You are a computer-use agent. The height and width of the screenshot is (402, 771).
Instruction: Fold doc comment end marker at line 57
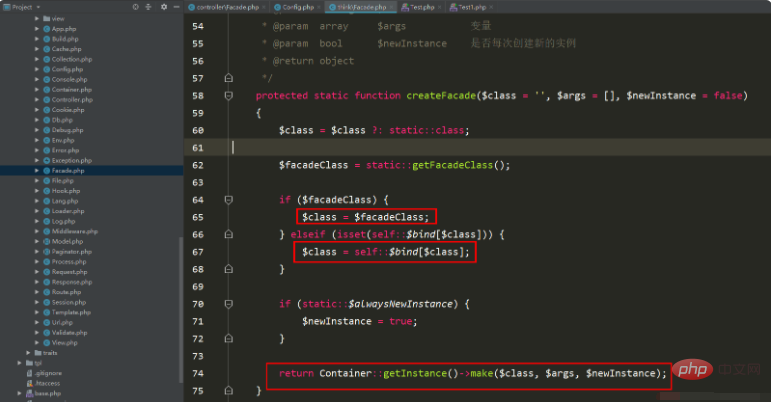click(229, 78)
